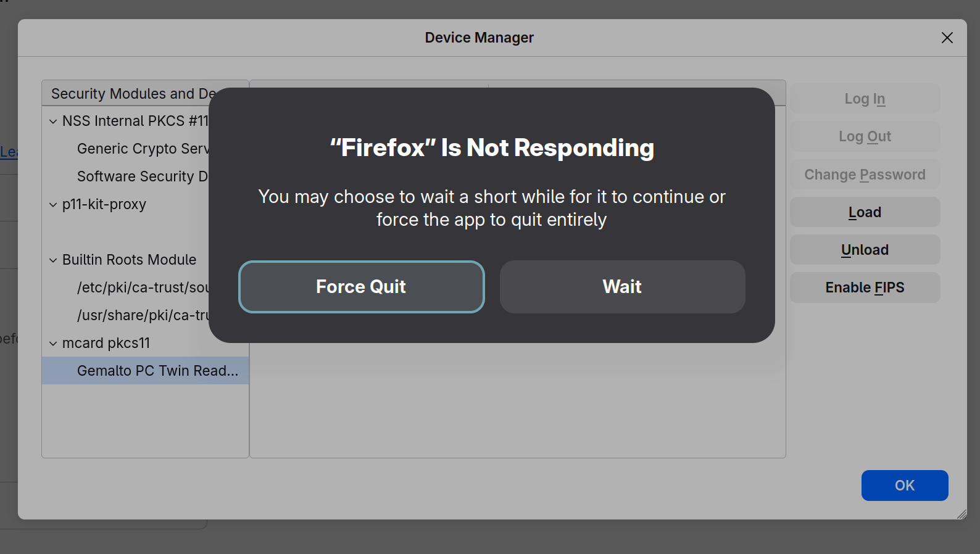Confirm Device Manager changes with OK
This screenshot has height=554, width=980.
904,486
